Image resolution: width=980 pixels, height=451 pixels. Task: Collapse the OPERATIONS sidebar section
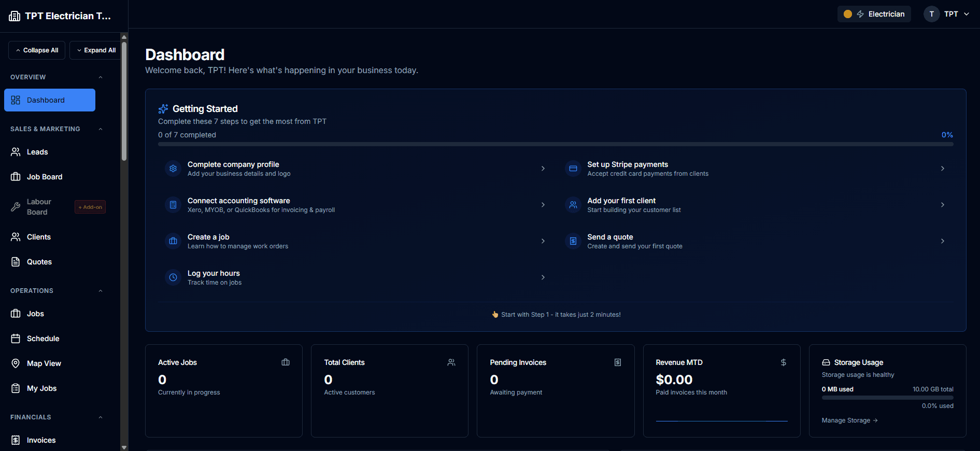coord(101,291)
